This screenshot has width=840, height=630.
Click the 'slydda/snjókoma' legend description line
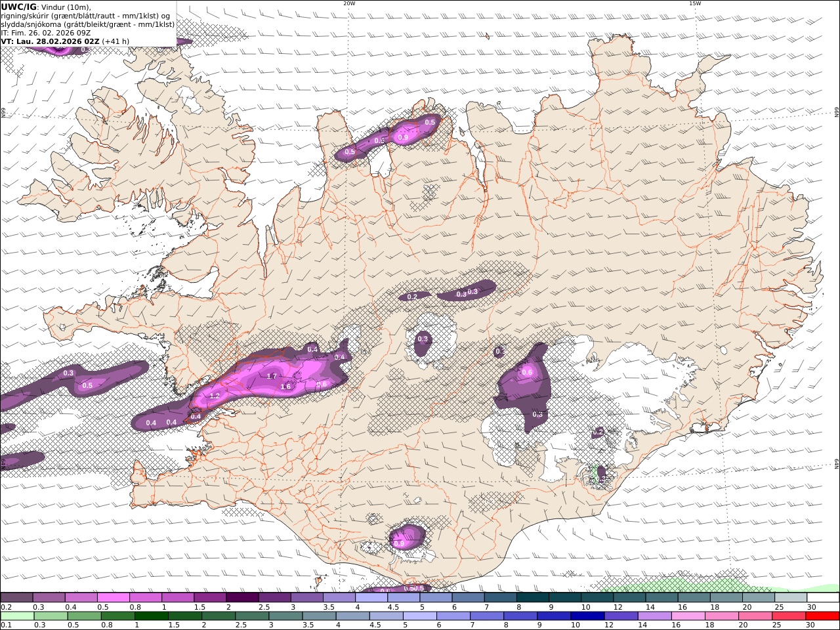click(88, 24)
